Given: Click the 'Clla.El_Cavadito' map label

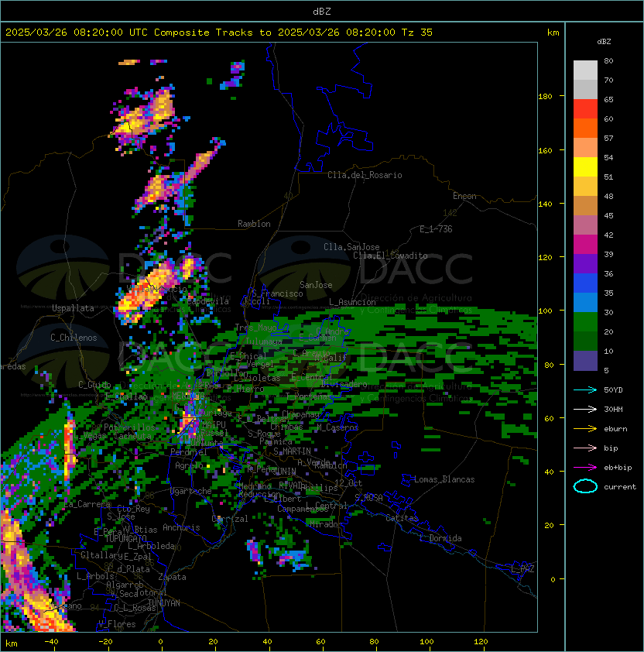Looking at the screenshot, I should 390,256.
